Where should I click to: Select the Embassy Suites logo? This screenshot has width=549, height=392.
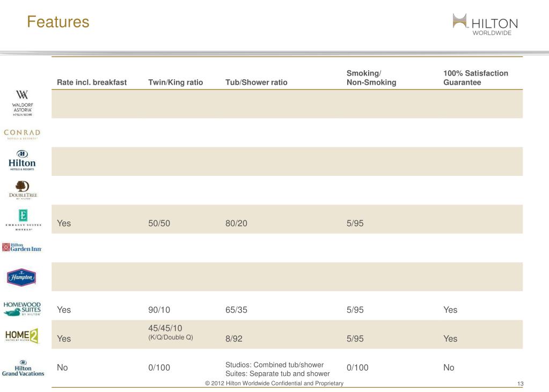click(x=23, y=220)
